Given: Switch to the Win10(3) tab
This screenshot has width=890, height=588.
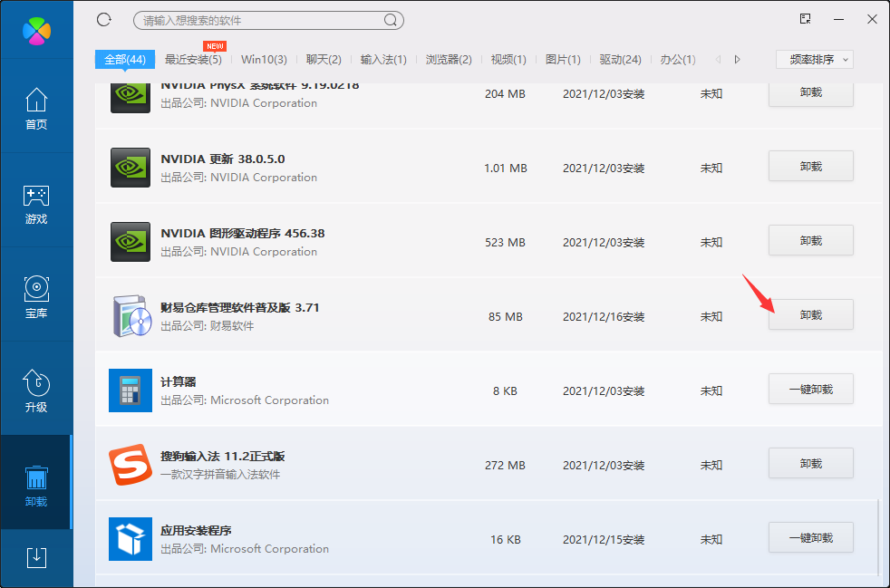Looking at the screenshot, I should click(264, 59).
